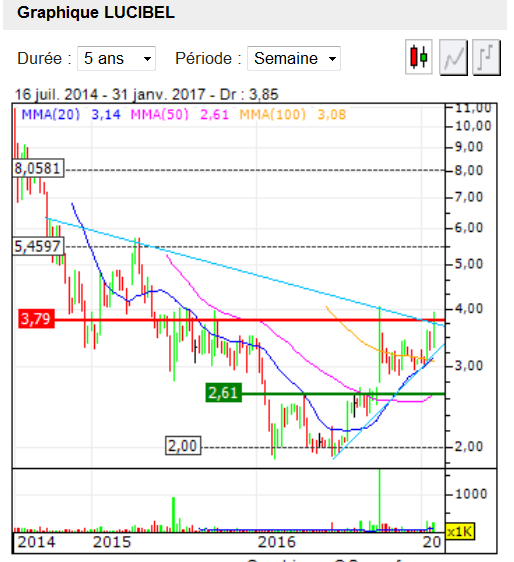Click the MMA(20) legend label

point(51,115)
